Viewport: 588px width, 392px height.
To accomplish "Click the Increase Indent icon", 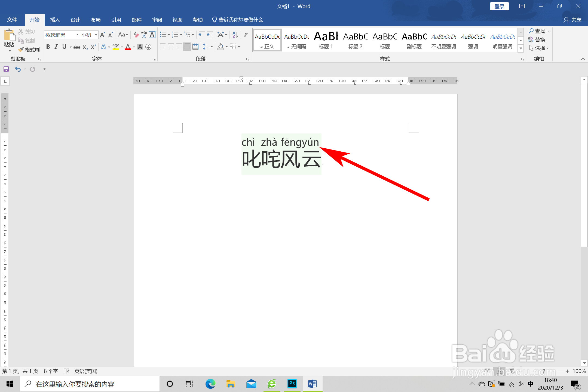I will [x=210, y=35].
